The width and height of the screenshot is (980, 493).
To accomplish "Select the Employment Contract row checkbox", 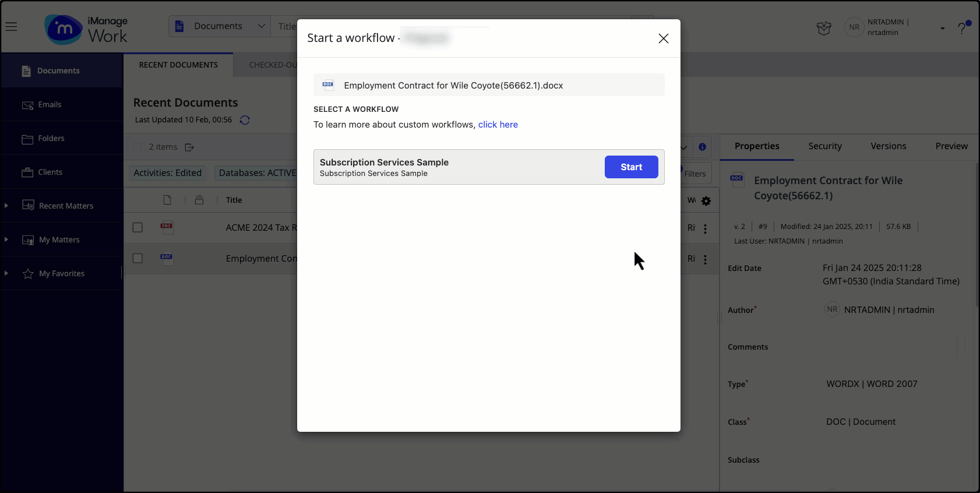I will click(138, 258).
